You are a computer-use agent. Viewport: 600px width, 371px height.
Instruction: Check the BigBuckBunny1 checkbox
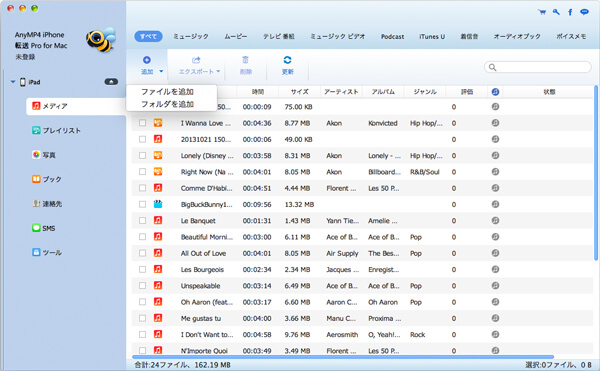(x=142, y=204)
